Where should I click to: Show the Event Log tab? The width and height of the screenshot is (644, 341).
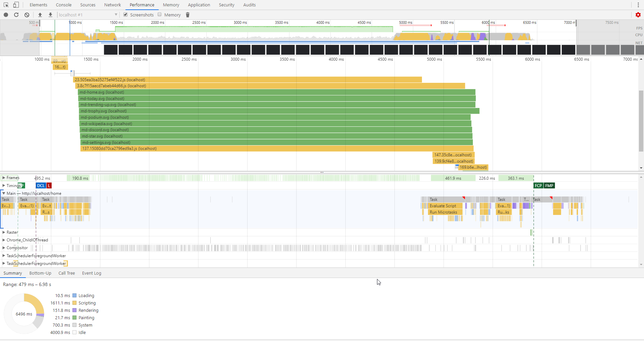(92, 273)
